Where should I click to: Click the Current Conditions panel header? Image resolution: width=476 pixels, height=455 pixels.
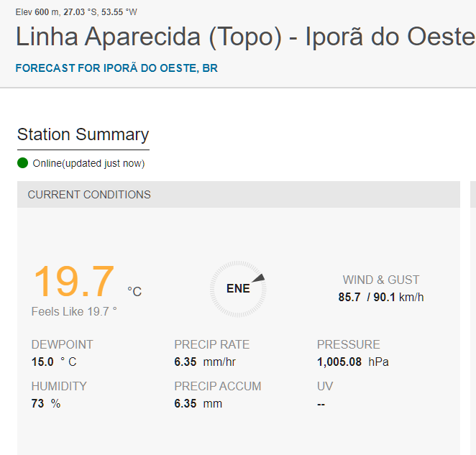click(x=239, y=195)
